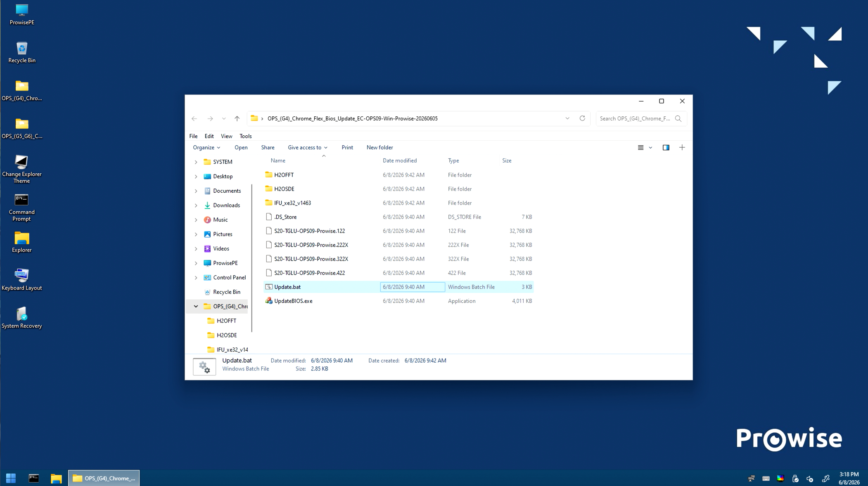Click the color display tray icon
Image resolution: width=868 pixels, height=486 pixels.
[780, 479]
